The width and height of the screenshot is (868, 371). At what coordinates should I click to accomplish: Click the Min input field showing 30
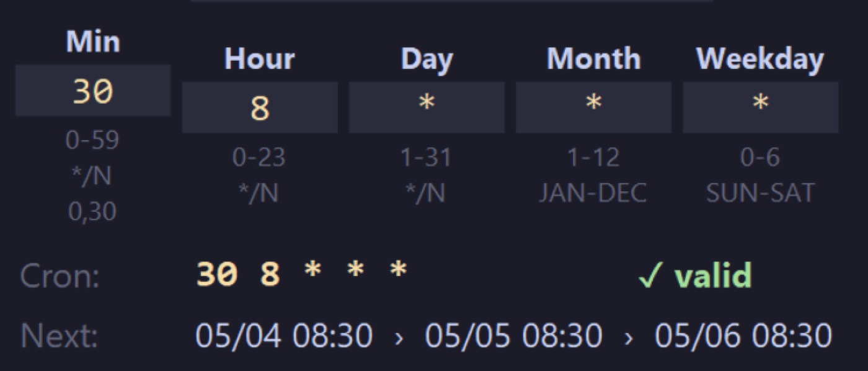coord(93,91)
